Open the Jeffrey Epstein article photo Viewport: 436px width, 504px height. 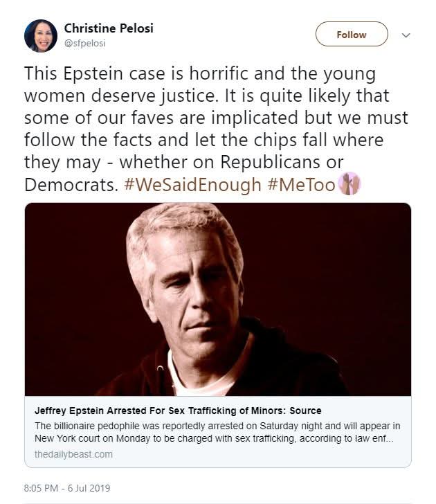[x=218, y=299]
